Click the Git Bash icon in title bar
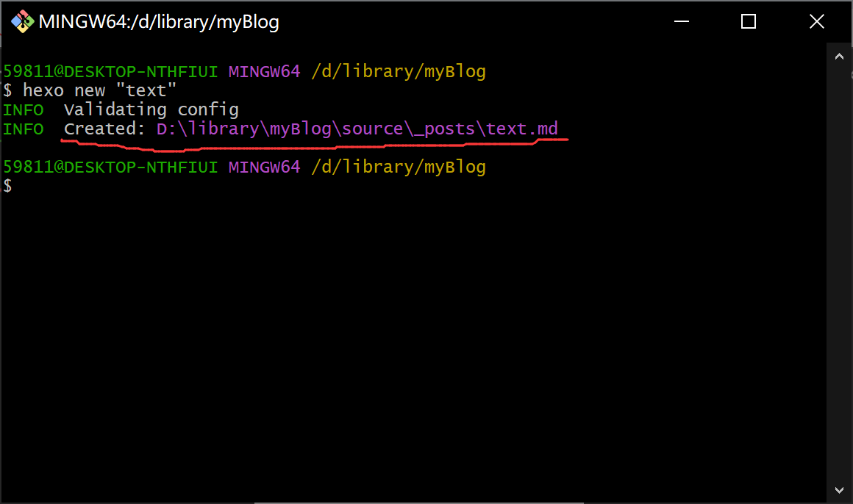The image size is (853, 504). point(22,22)
